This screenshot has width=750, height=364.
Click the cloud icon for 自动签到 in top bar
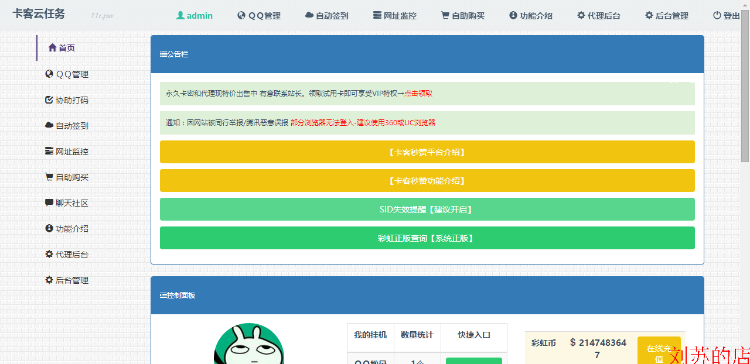click(x=309, y=15)
